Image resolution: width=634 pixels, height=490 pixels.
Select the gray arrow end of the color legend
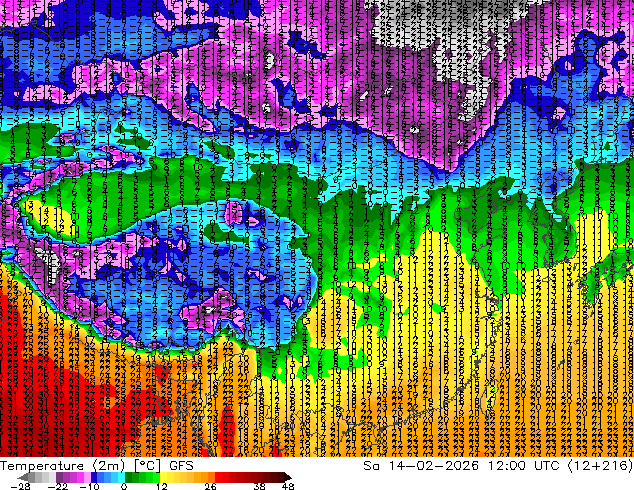23,477
